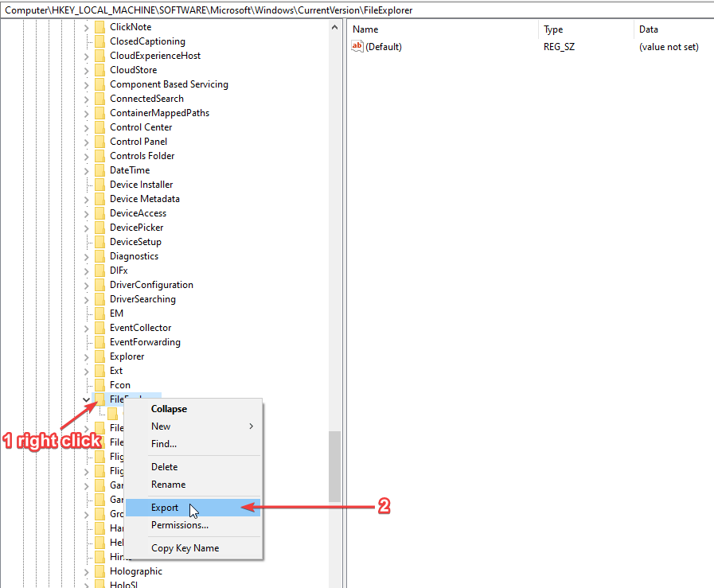Click the ab REG_SZ icon beside (Default)
The height and width of the screenshot is (588, 714).
pos(357,46)
